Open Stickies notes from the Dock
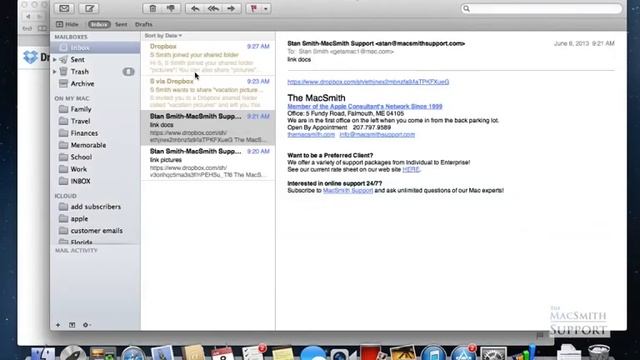640x360 pixels. 282,354
